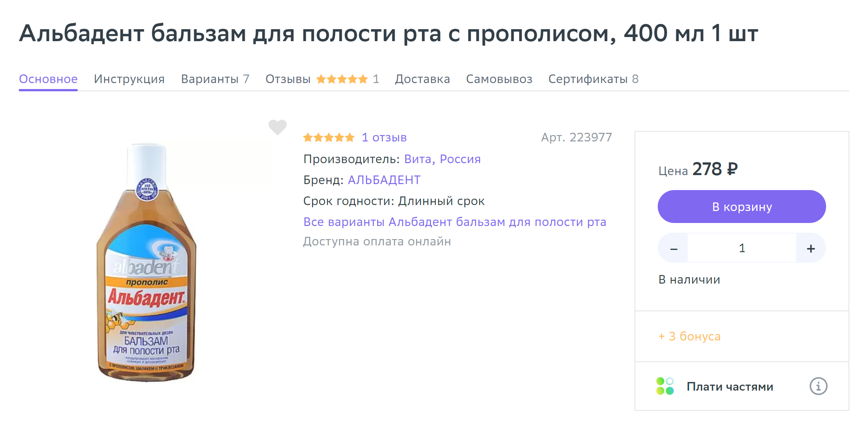
Task: Add product to favorites with heart icon
Action: tap(277, 127)
